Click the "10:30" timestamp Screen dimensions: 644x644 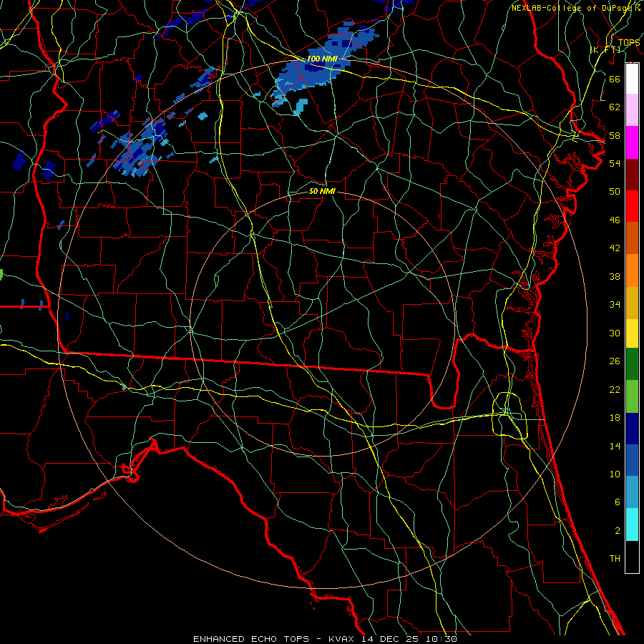441,639
